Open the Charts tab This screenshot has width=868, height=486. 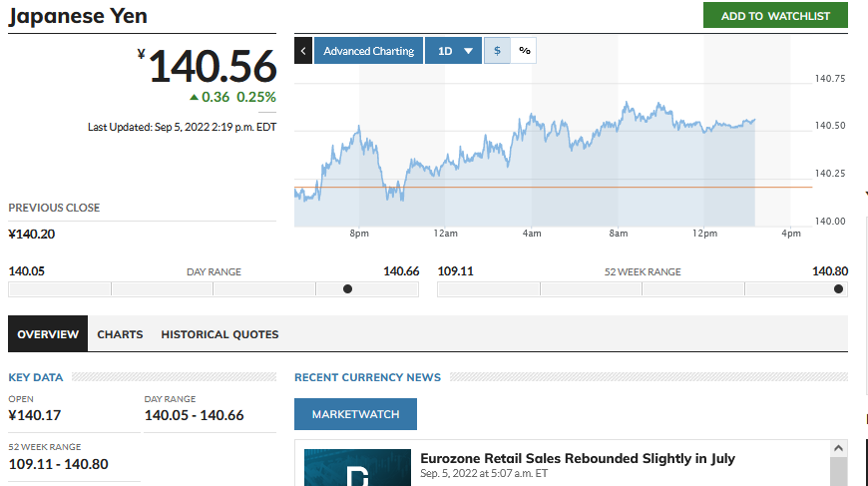coord(120,334)
